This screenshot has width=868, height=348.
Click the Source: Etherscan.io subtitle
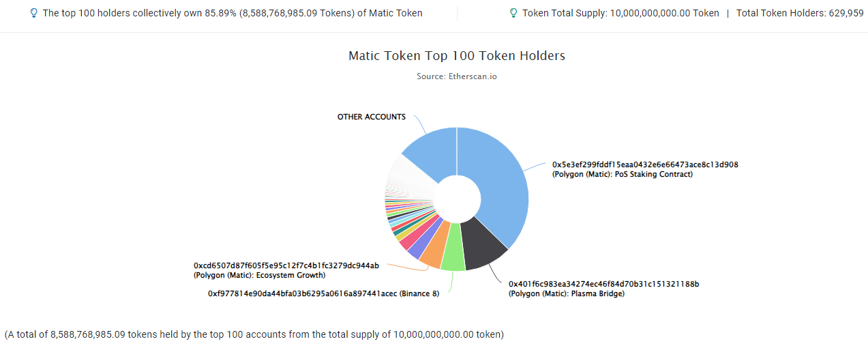(456, 76)
